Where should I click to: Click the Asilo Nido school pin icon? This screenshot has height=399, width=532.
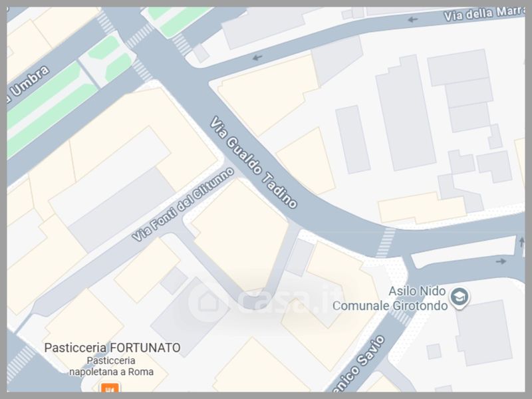point(459,298)
